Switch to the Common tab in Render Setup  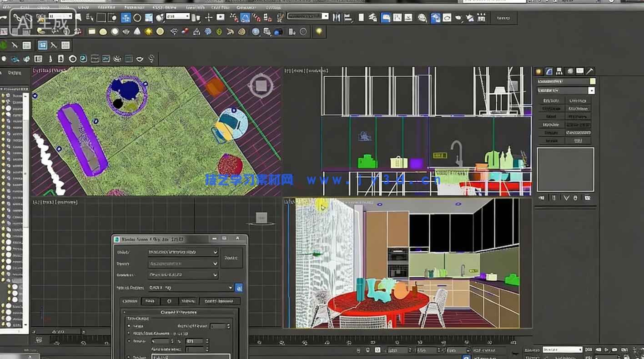tap(131, 300)
